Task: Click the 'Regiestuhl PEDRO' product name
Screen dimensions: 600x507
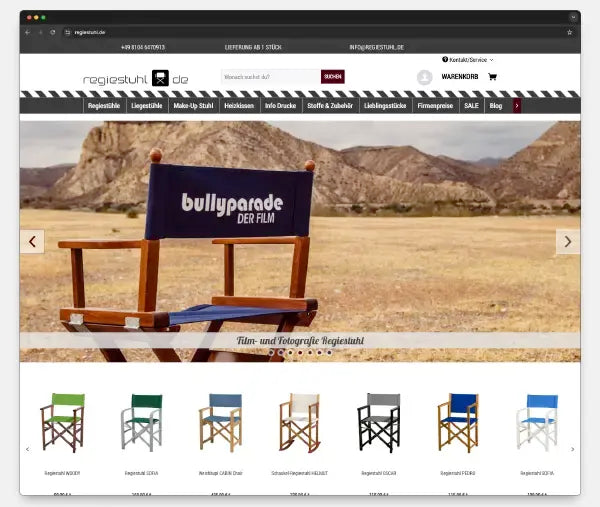Action: (x=458, y=473)
